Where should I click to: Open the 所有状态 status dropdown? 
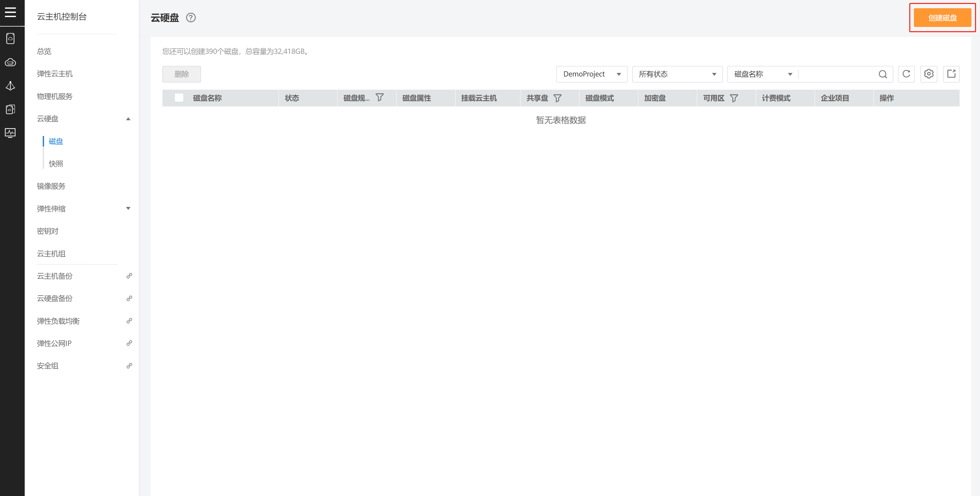tap(677, 74)
